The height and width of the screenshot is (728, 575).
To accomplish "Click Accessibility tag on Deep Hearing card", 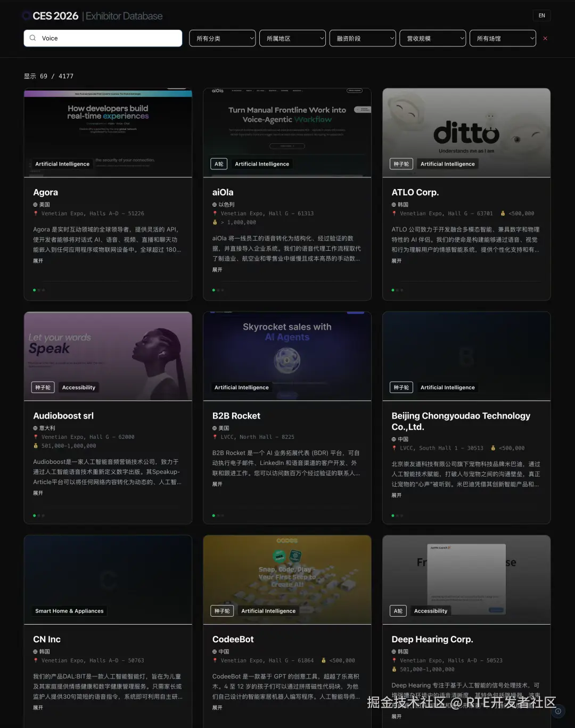I will point(431,611).
